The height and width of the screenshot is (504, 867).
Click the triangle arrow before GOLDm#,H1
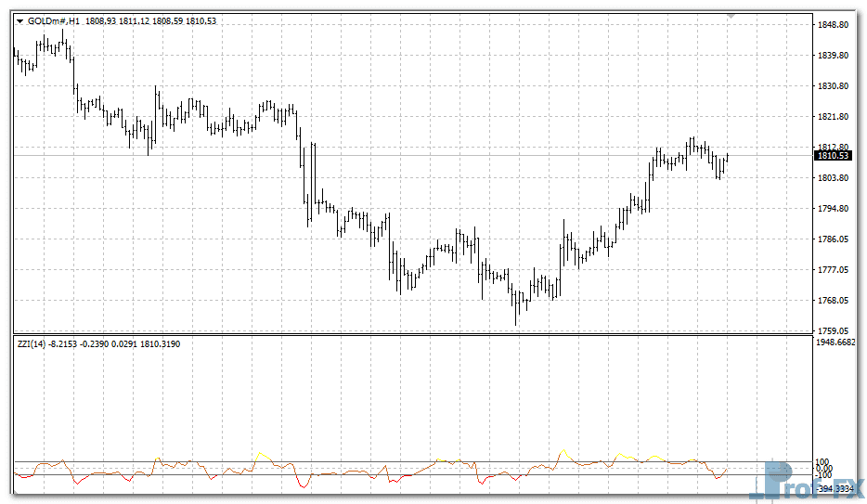tap(19, 21)
